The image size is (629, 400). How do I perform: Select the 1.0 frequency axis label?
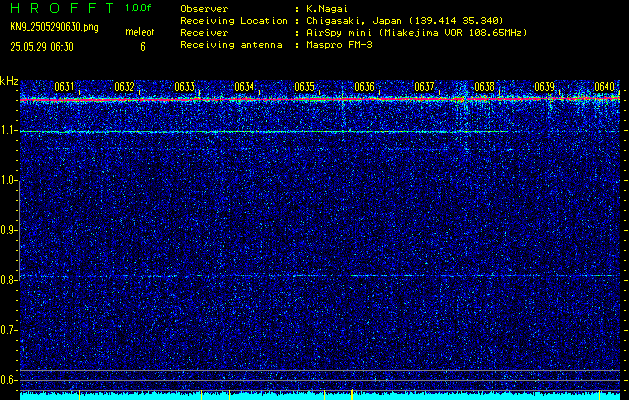7,181
